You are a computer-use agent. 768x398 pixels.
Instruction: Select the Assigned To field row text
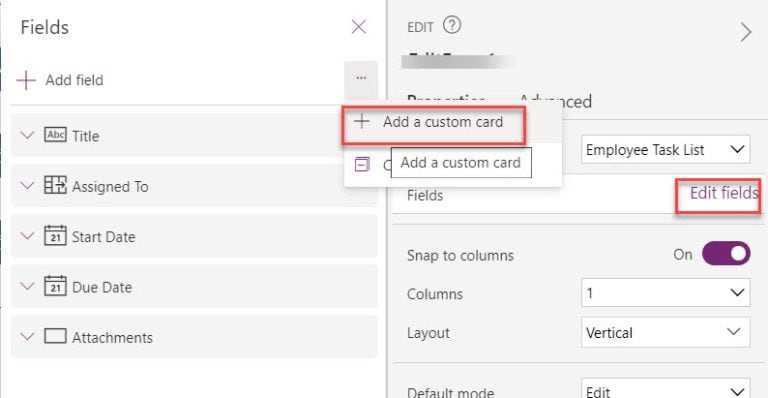pos(110,187)
